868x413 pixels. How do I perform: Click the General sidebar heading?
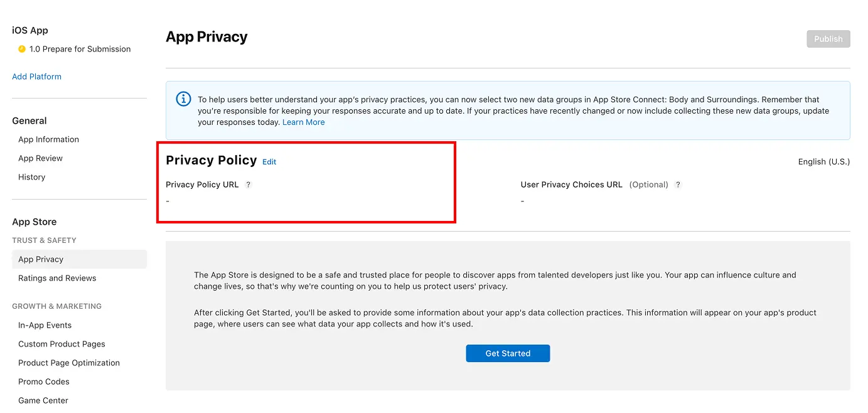point(29,121)
